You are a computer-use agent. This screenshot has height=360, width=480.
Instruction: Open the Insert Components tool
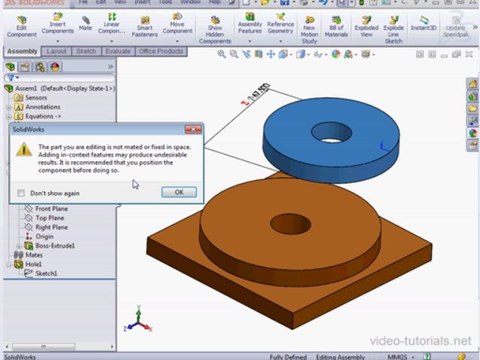point(58,24)
